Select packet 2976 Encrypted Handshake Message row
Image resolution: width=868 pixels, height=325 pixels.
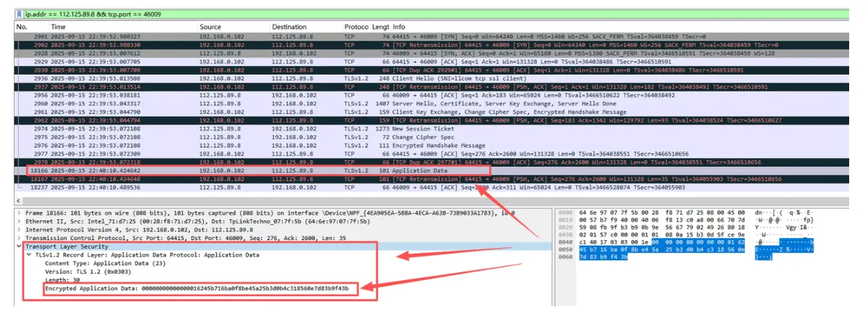tap(431, 145)
